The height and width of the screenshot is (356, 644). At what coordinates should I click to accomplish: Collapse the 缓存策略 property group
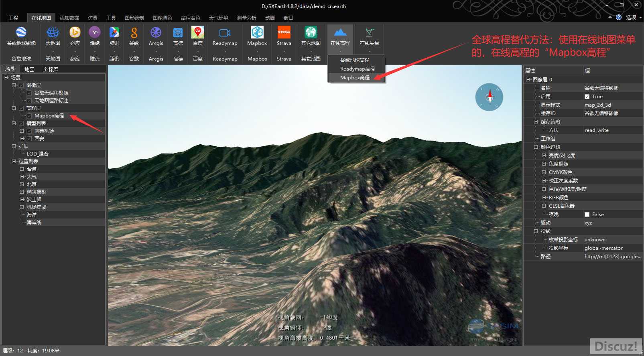coord(536,122)
